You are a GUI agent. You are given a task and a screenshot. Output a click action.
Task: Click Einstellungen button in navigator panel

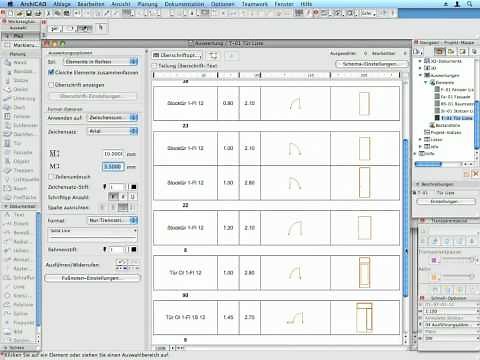(x=446, y=201)
